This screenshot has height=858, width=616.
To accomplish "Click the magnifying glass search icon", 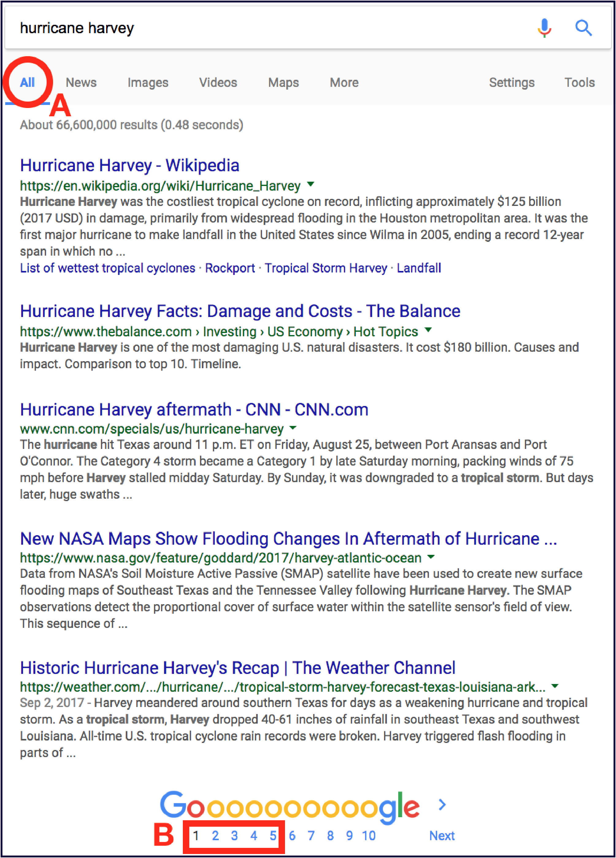I will 583,28.
